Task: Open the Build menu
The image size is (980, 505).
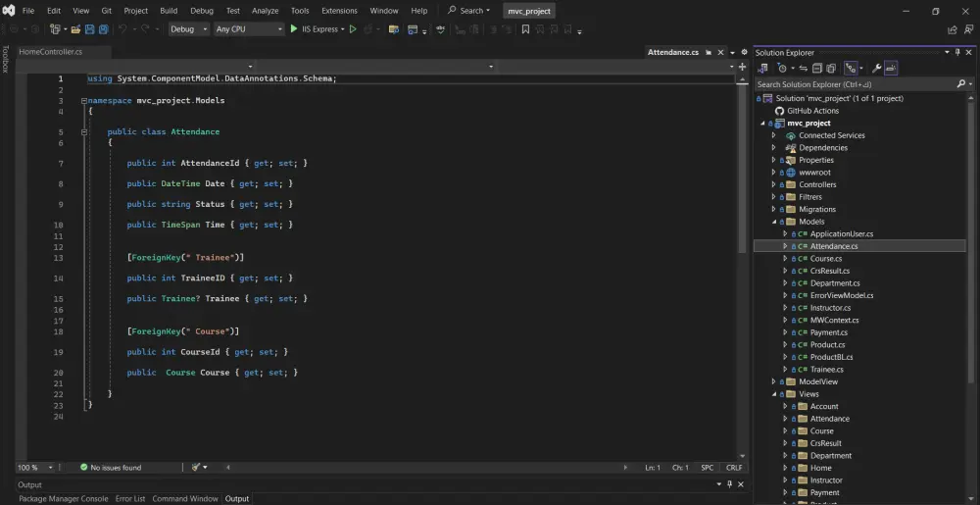Action: pyautogui.click(x=169, y=11)
